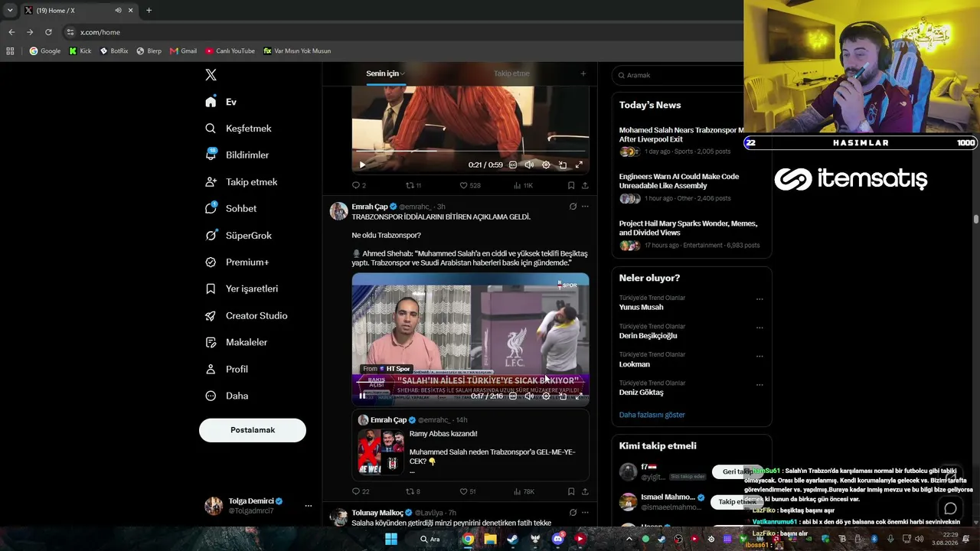Screen dimensions: 980x551
Task: Open Creator Studio
Action: point(246,316)
